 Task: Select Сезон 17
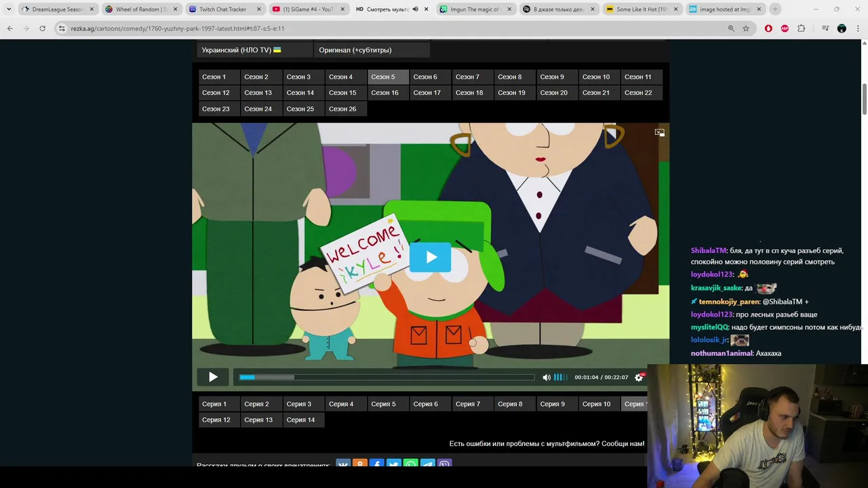[430, 93]
